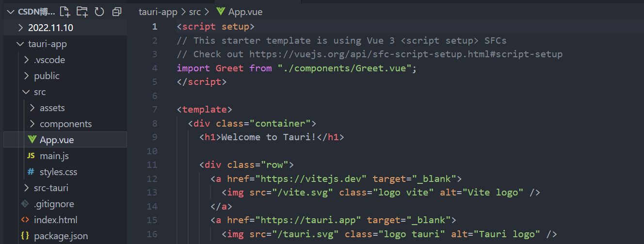Collapse the tauri-app folder
644x244 pixels.
(x=20, y=44)
